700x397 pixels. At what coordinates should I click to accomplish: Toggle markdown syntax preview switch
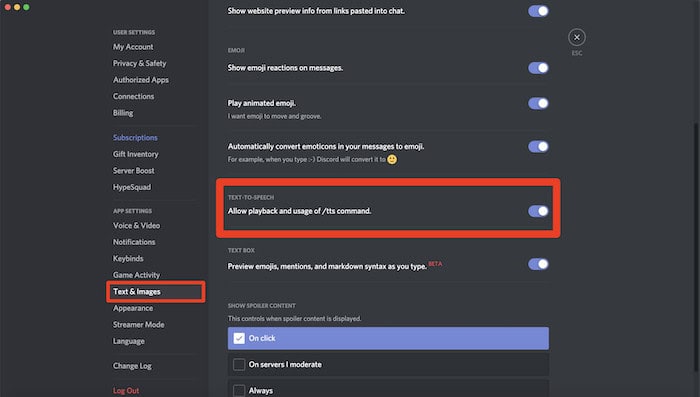pos(538,264)
